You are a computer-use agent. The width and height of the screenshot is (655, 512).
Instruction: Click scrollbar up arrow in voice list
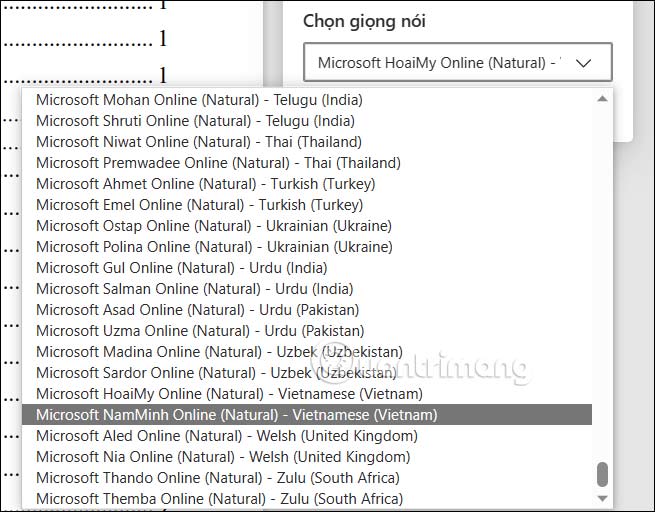coord(602,99)
